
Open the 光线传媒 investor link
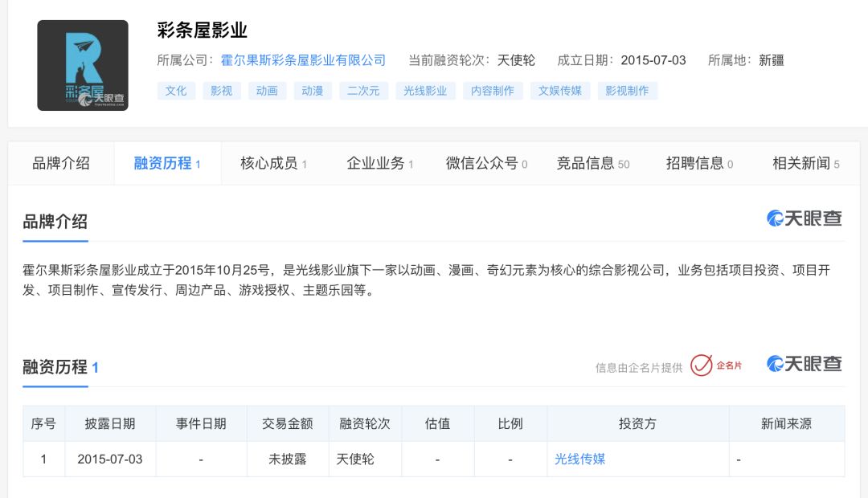pyautogui.click(x=579, y=459)
